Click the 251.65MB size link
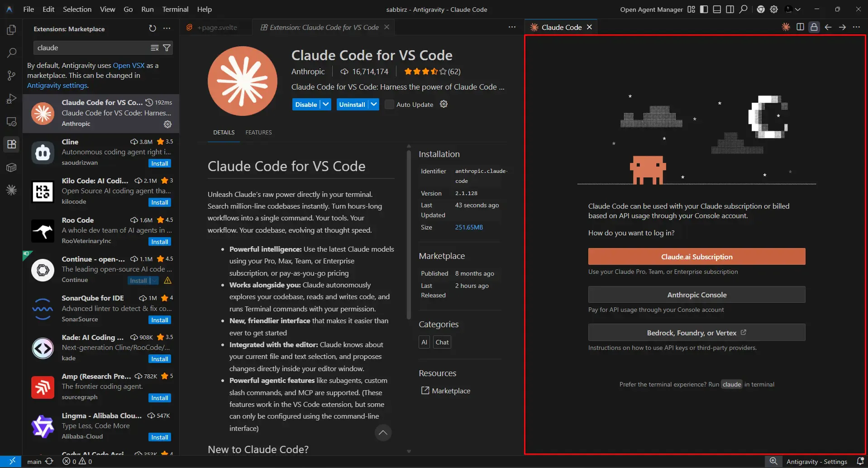Viewport: 868px width, 468px height. pyautogui.click(x=469, y=227)
